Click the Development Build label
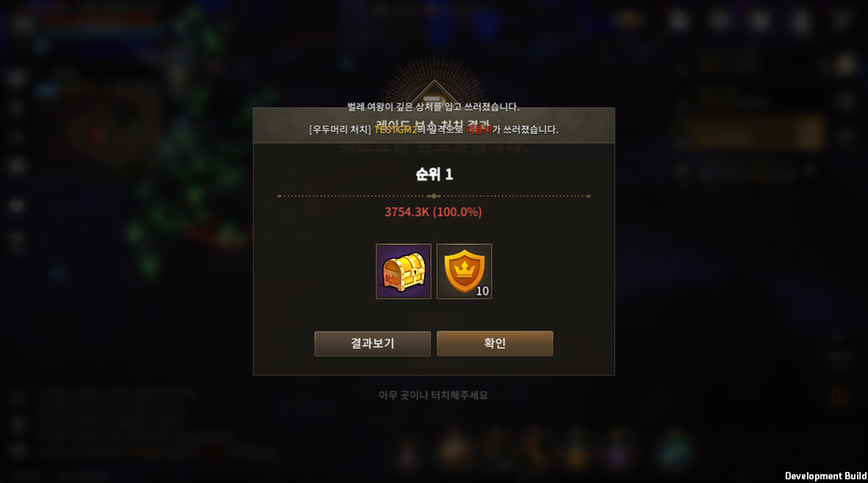The width and height of the screenshot is (868, 483). click(825, 476)
